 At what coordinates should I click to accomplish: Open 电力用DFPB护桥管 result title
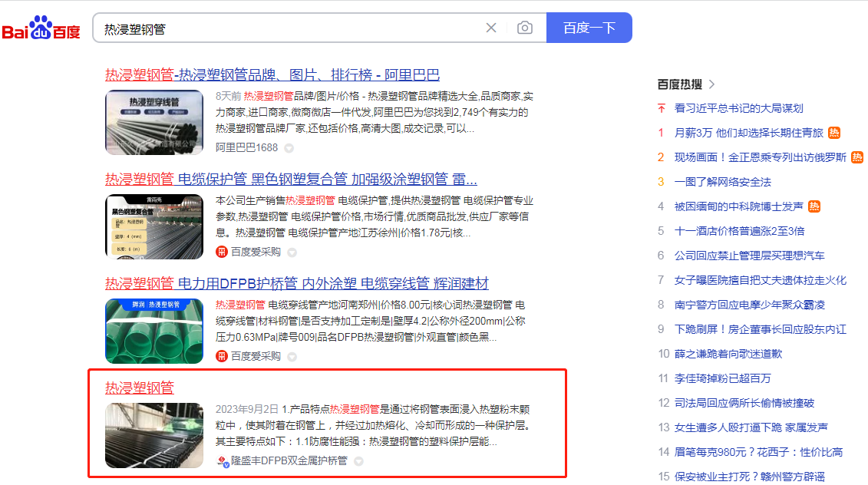(297, 283)
